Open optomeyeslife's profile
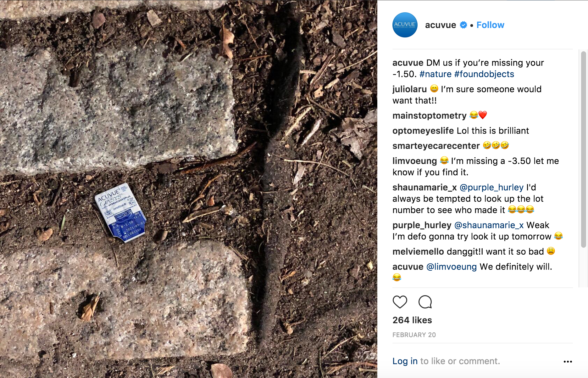Screen dimensions: 588x378 (x=423, y=131)
